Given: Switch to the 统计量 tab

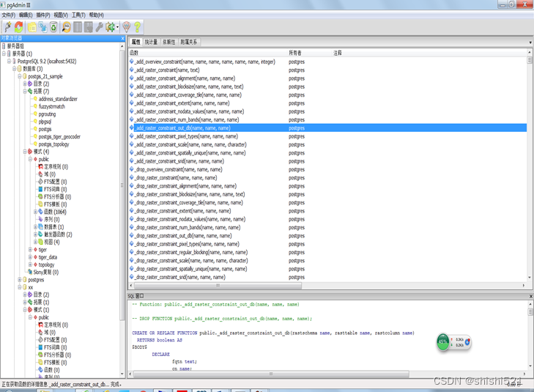Looking at the screenshot, I should pos(151,42).
